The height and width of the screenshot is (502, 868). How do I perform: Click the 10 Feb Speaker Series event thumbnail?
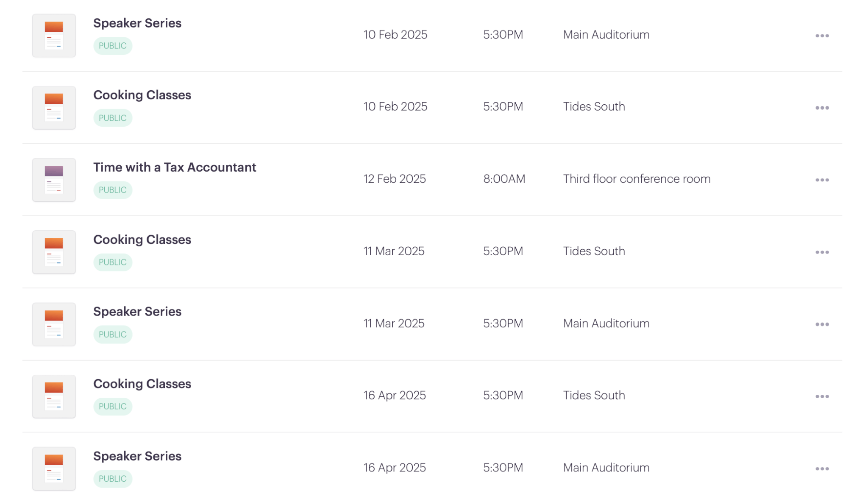(54, 36)
